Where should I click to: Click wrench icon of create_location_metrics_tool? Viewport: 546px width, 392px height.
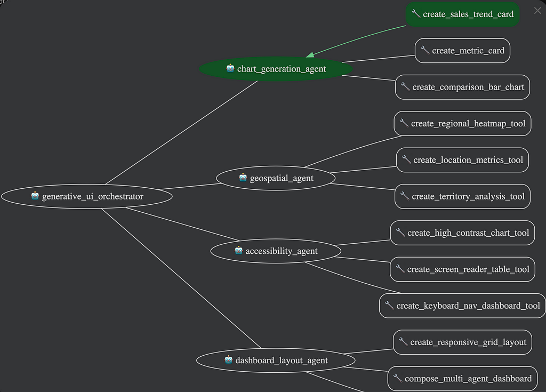406,159
